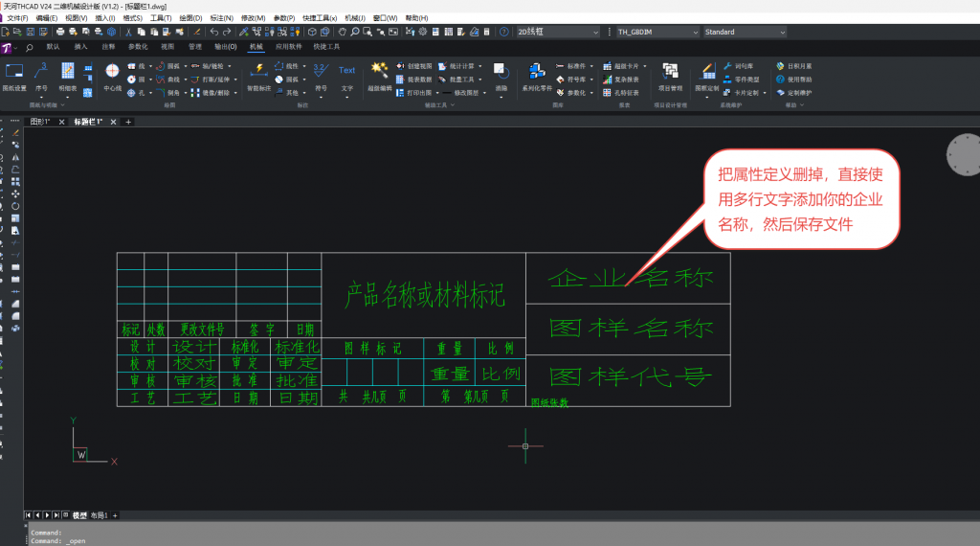This screenshot has height=546, width=980.
Task: Click the ribbon search magnifier icon
Action: tap(29, 48)
